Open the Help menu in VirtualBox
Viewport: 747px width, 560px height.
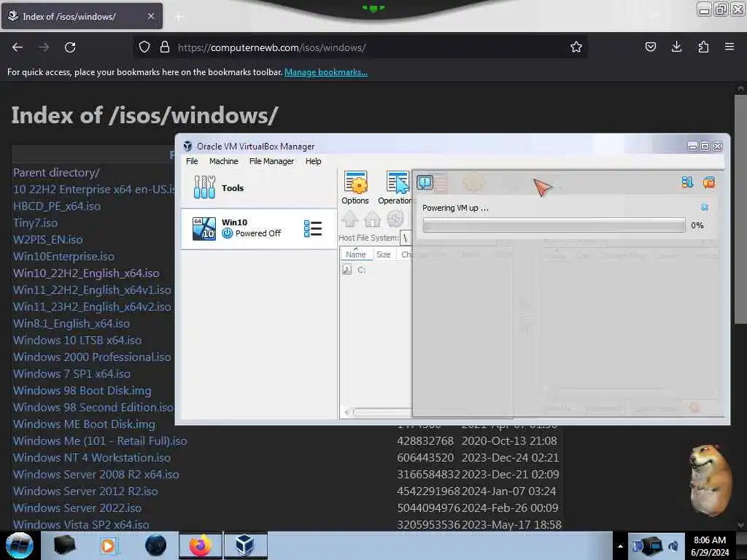[313, 161]
